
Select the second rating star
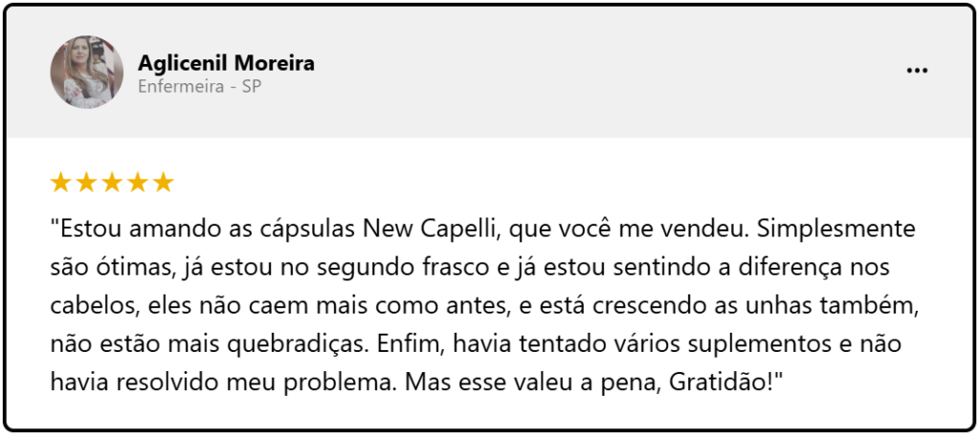pyautogui.click(x=86, y=182)
